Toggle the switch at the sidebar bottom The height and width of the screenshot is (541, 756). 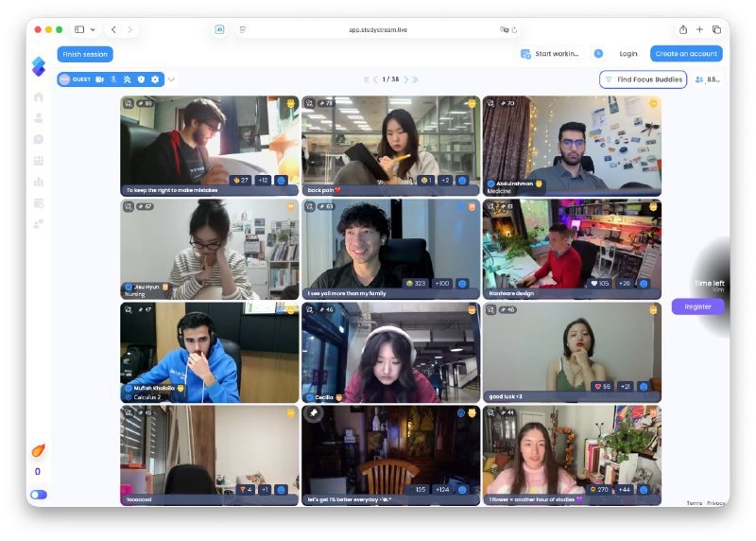tap(39, 495)
